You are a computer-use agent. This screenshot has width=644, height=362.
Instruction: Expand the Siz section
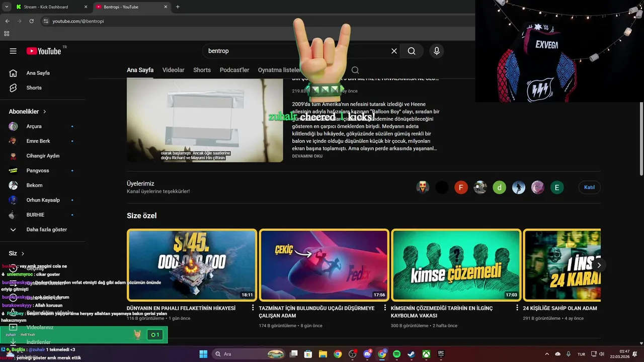17,253
